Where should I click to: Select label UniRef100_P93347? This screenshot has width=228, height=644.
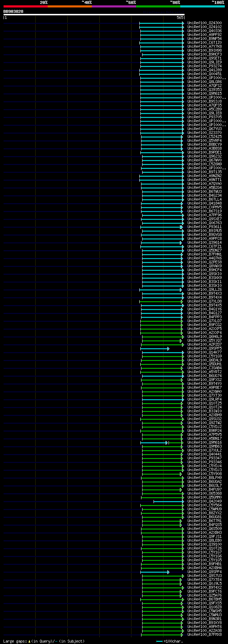[x=204, y=458]
